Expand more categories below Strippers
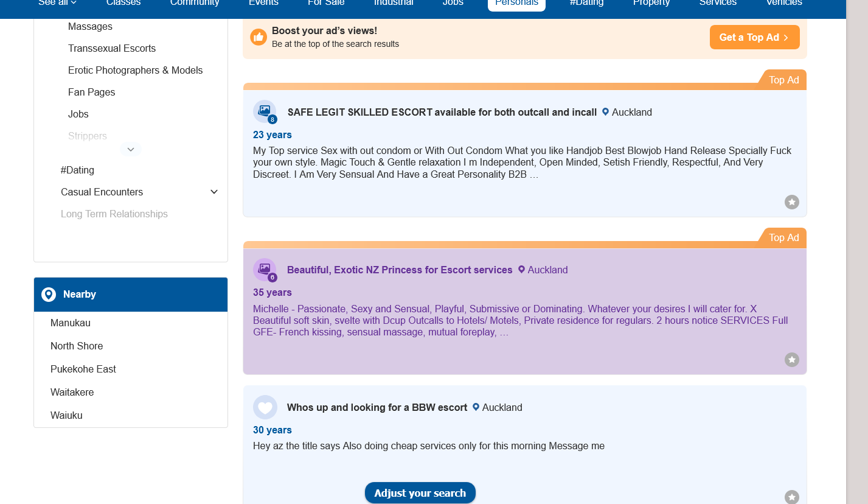Viewport: 868px width, 504px height. 131,149
